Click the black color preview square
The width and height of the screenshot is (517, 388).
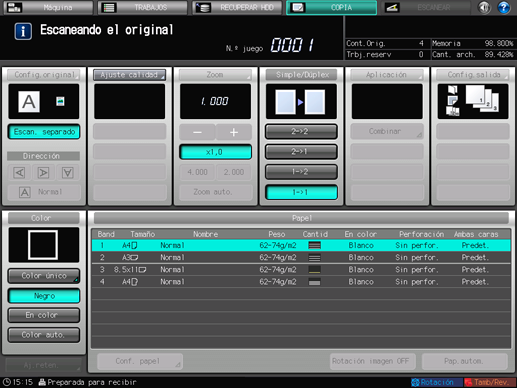[x=44, y=245]
